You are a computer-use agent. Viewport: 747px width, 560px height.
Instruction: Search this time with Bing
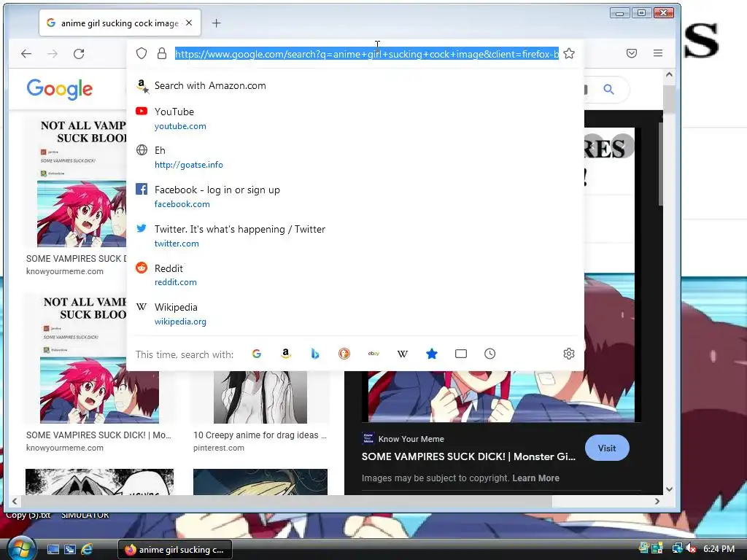click(x=315, y=354)
